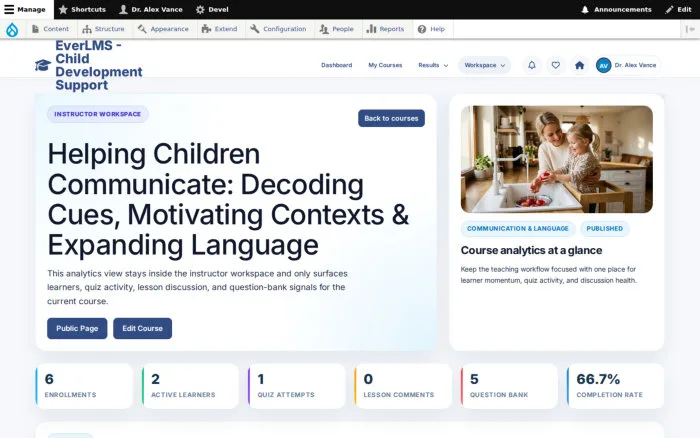
Task: Open Announcements bell in admin toolbar
Action: [616, 9]
